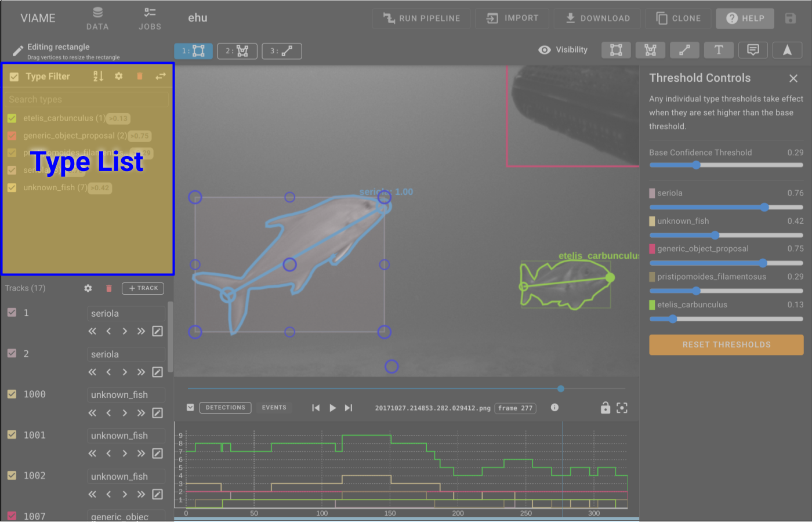812x522 pixels.
Task: Open Tracks list settings gear
Action: click(88, 288)
